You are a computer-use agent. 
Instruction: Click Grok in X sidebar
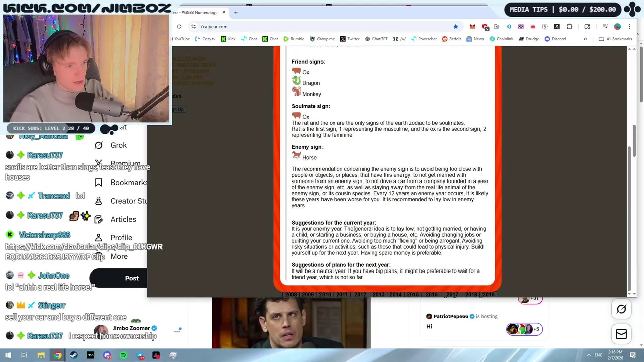(111, 145)
